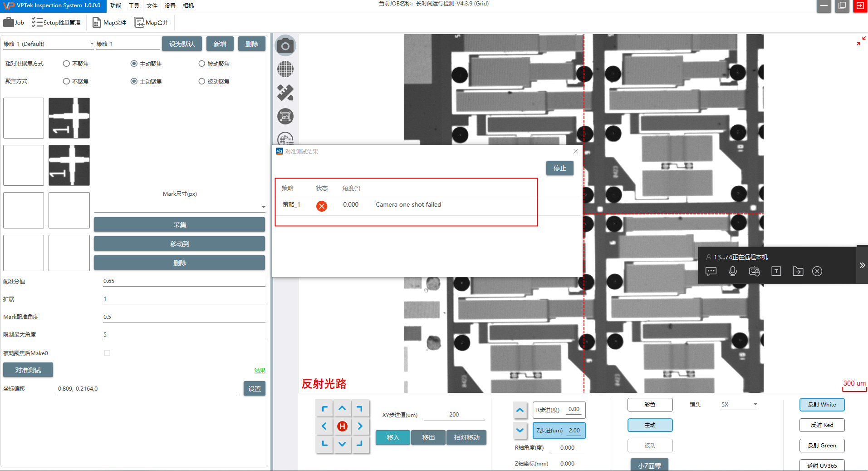Image resolution: width=868 pixels, height=471 pixels.
Task: Click the 对准测试 button
Action: 28,370
